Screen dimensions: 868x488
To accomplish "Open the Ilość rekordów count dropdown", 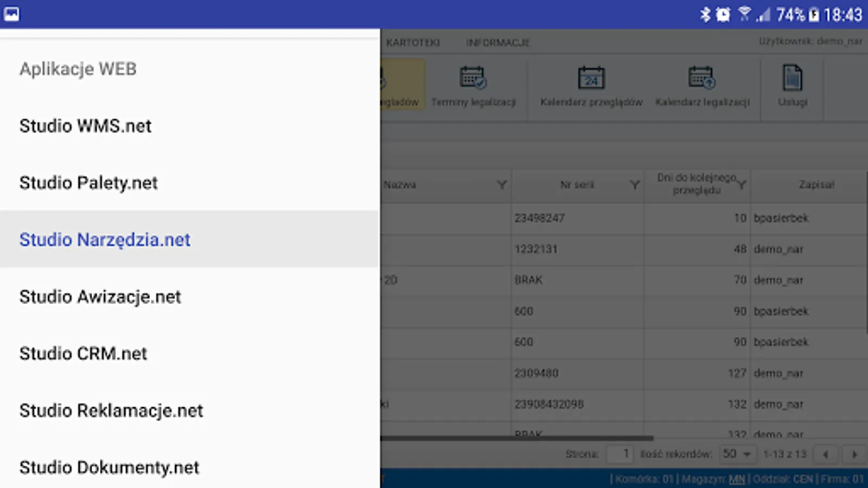I will tap(737, 454).
